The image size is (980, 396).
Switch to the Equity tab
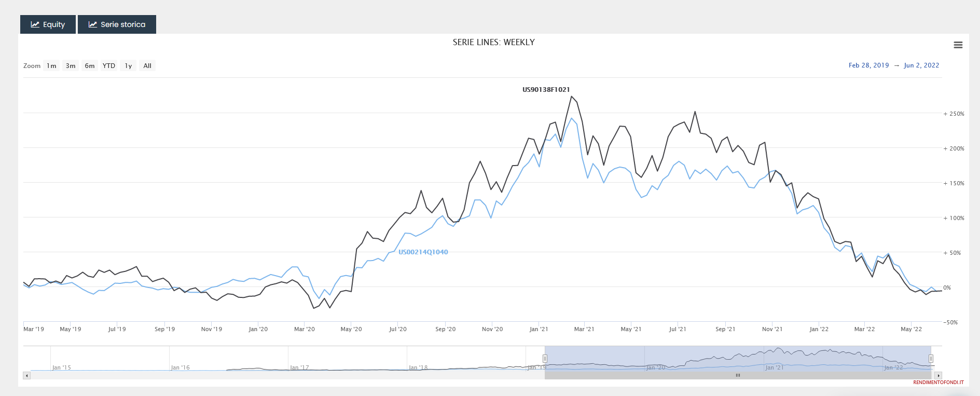(48, 24)
